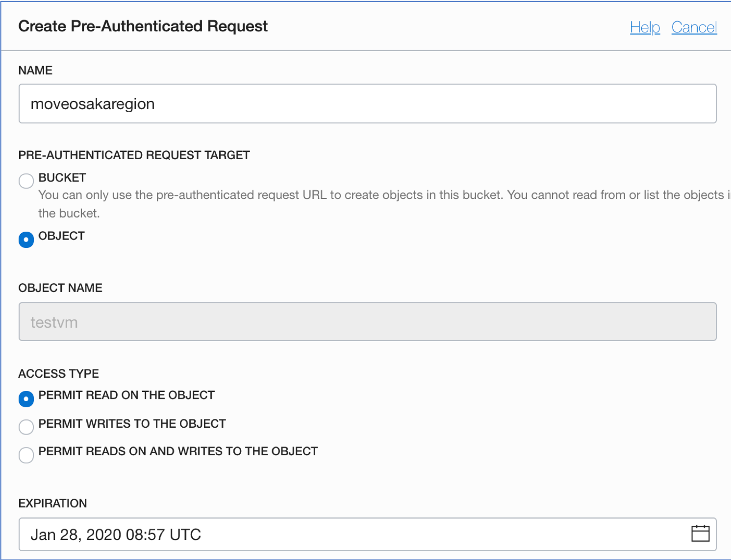Focus the Name field containing moveosakaregion

[368, 104]
